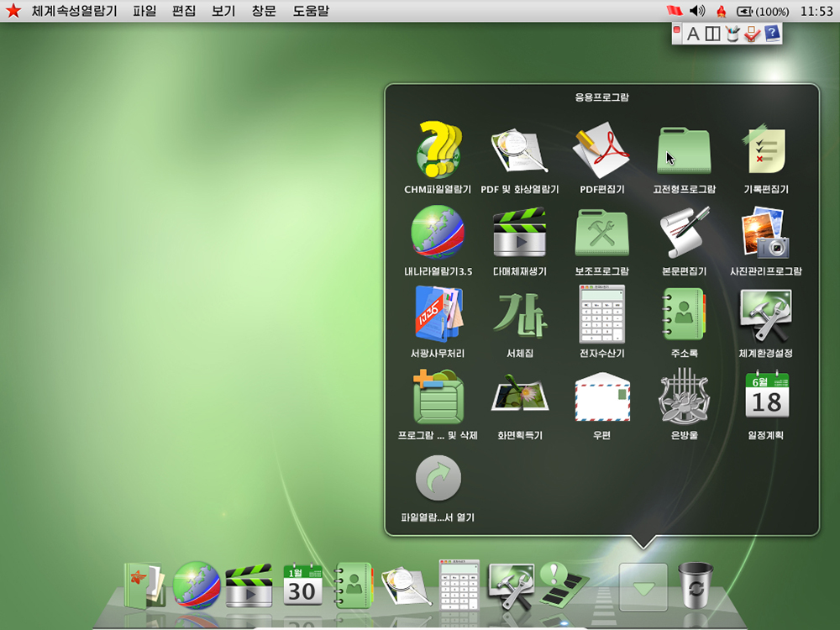Open the 일정계획 calendar app in grid

766,396
